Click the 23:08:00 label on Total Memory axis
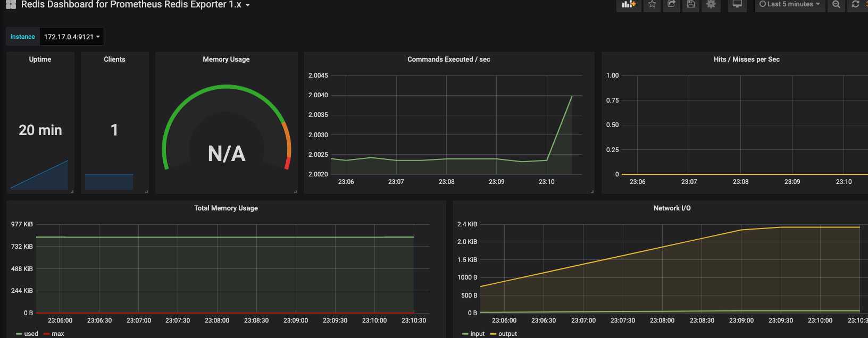The height and width of the screenshot is (338, 868). coord(217,320)
